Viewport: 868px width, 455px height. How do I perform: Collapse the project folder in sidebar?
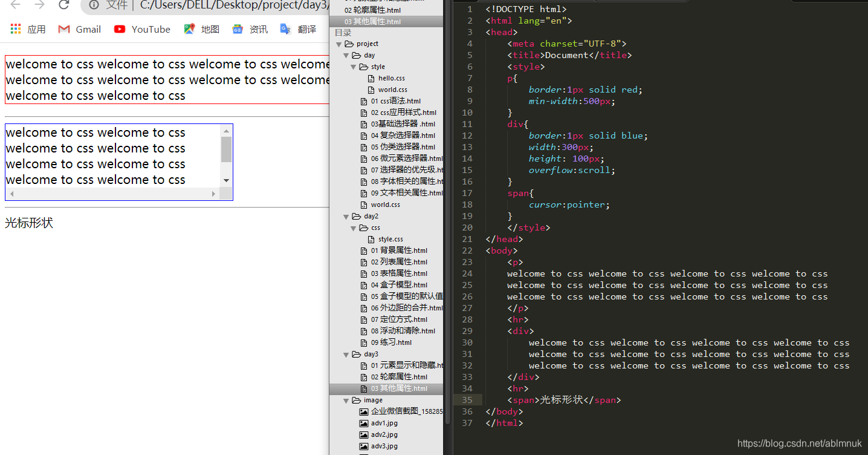point(339,44)
